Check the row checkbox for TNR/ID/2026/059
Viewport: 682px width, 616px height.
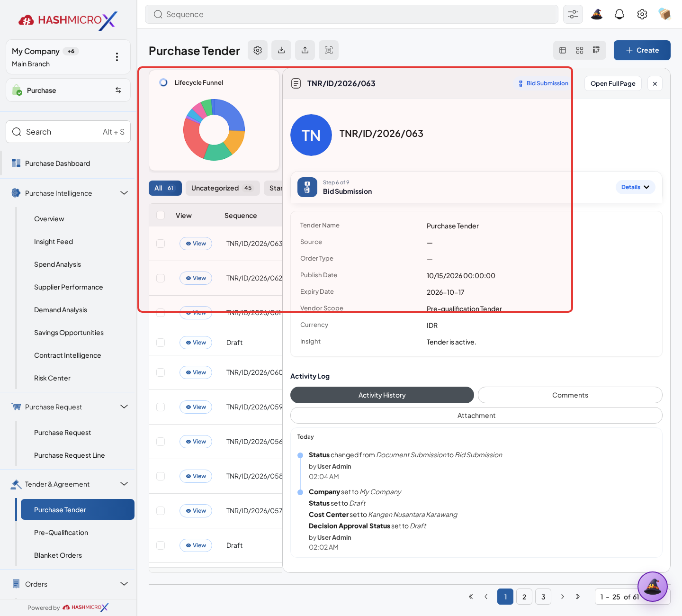point(161,407)
